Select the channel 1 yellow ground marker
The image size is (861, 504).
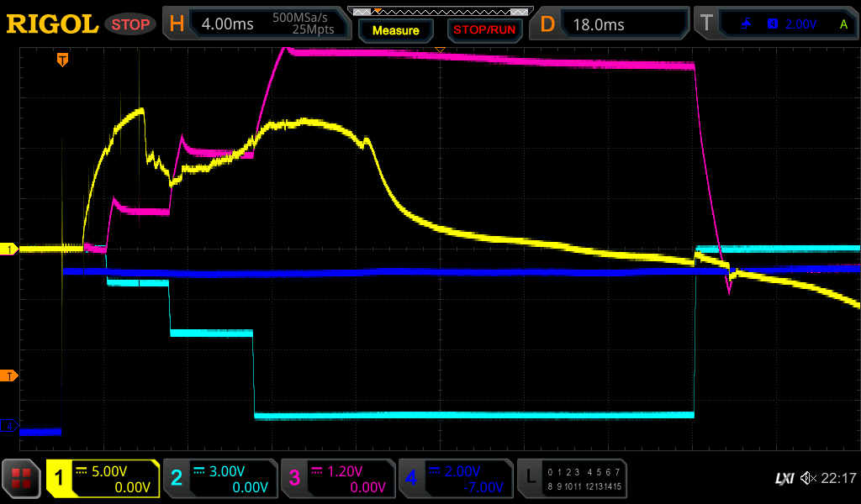pos(9,249)
